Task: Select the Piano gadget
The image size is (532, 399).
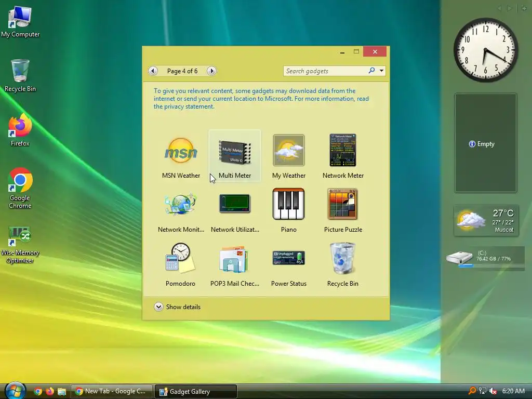Action: click(x=289, y=210)
